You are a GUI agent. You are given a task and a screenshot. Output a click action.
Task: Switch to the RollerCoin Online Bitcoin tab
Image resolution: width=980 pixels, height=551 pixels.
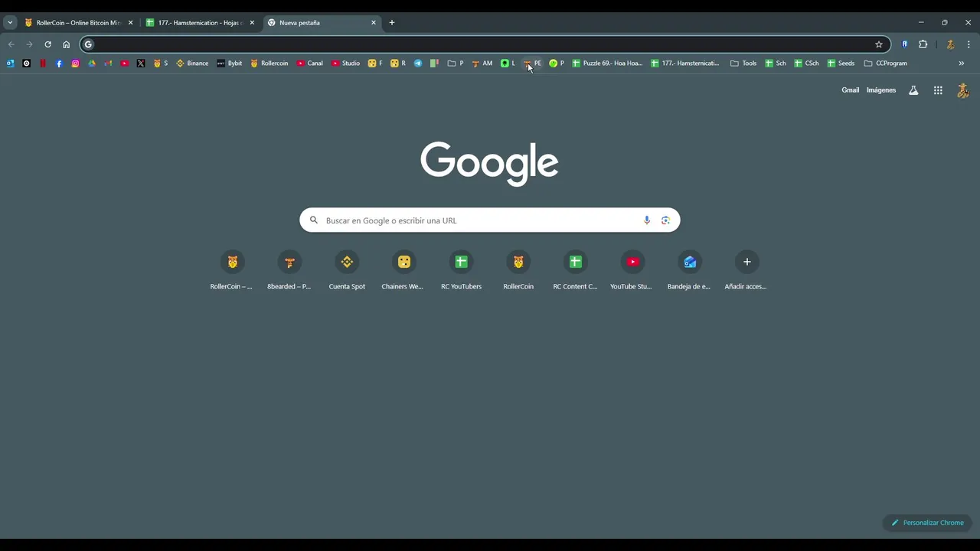point(79,23)
